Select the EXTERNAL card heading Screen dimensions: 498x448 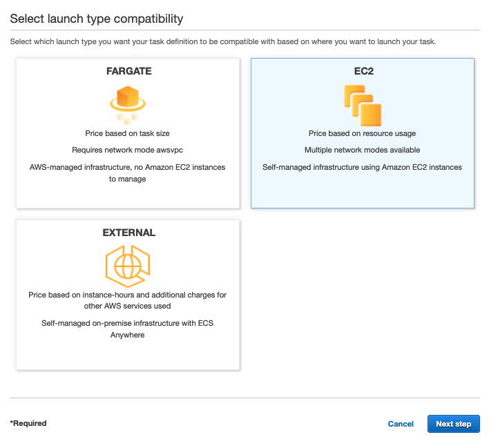pyautogui.click(x=128, y=233)
